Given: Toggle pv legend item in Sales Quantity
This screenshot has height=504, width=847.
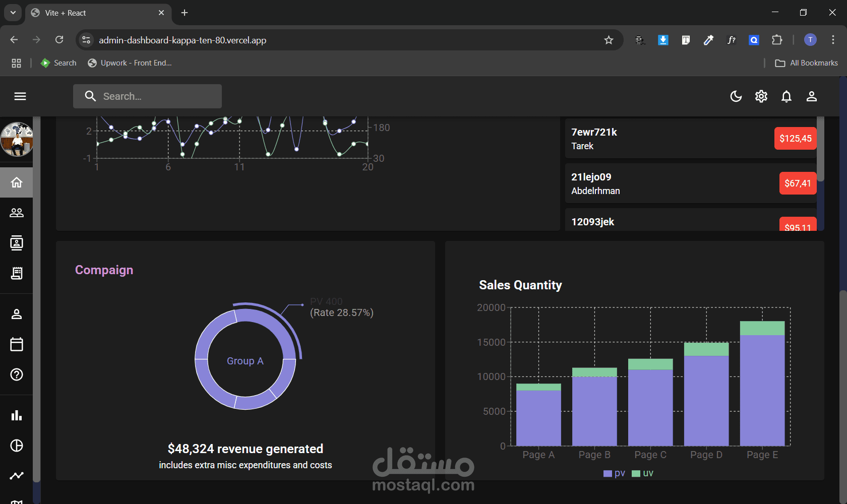Looking at the screenshot, I should (x=614, y=473).
